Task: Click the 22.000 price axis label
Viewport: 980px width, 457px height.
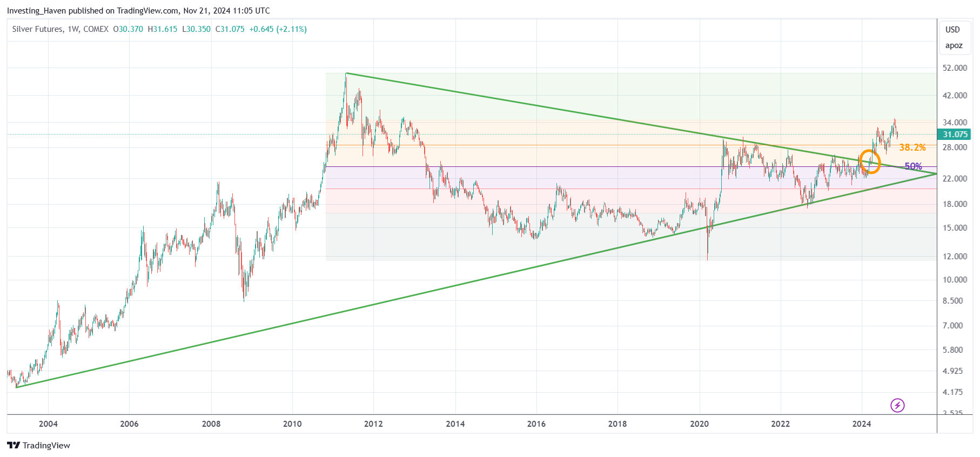Action: click(955, 179)
